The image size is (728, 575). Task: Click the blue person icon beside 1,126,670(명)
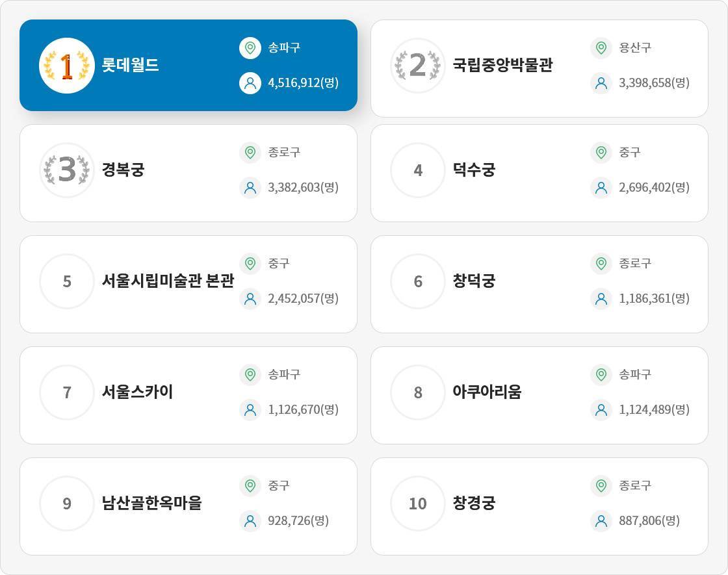(x=250, y=410)
